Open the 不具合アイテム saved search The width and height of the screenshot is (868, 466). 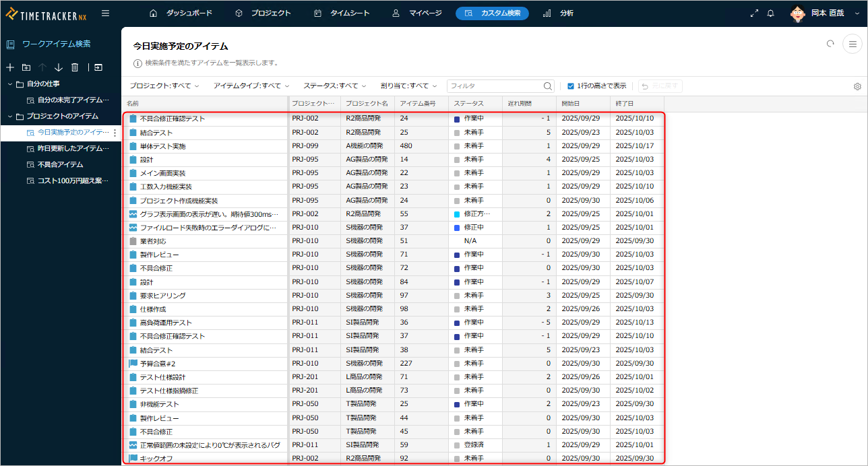pyautogui.click(x=60, y=164)
